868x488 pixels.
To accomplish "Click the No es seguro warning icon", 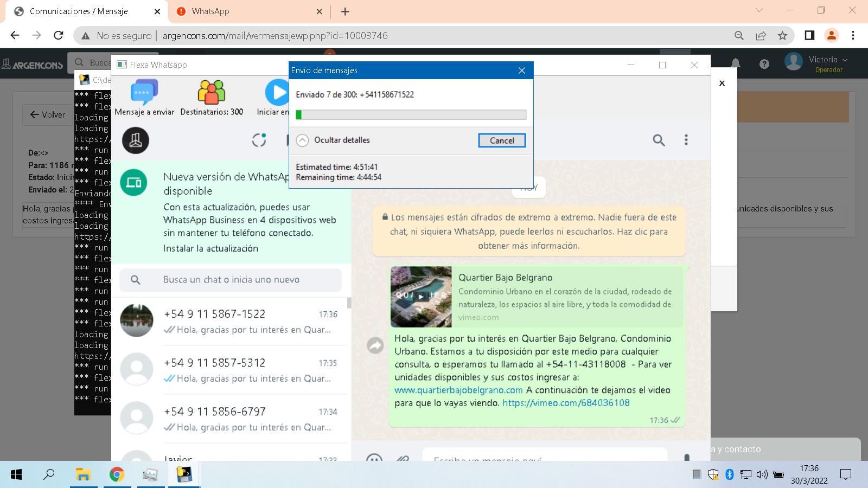I will (x=85, y=36).
